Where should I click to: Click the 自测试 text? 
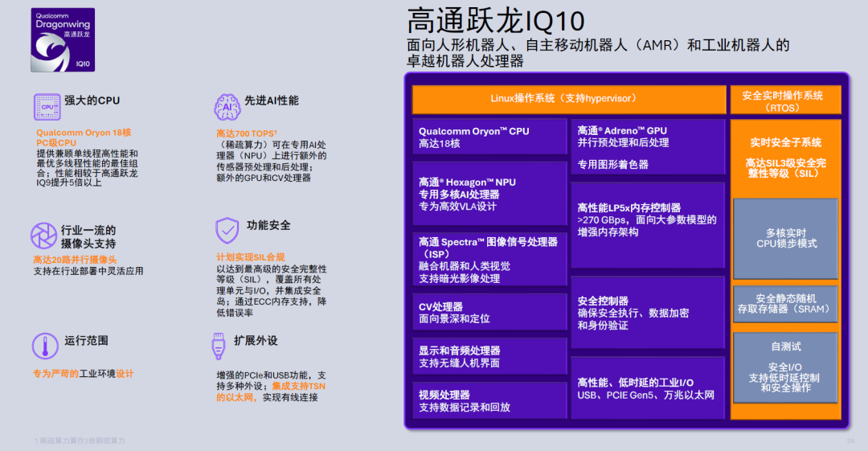785,346
